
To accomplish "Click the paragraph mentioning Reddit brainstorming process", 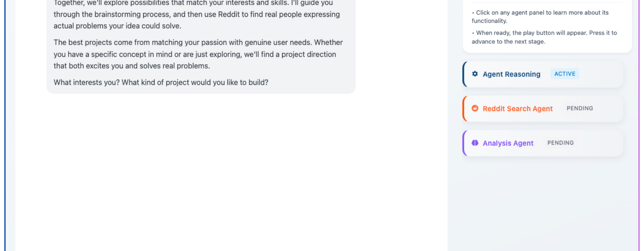I will coord(196,14).
